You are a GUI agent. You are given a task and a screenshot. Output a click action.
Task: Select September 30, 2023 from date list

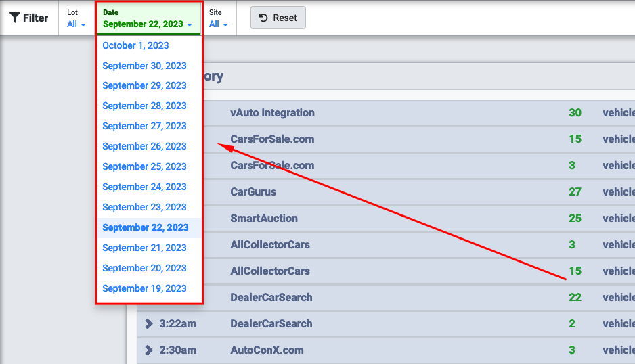point(144,66)
